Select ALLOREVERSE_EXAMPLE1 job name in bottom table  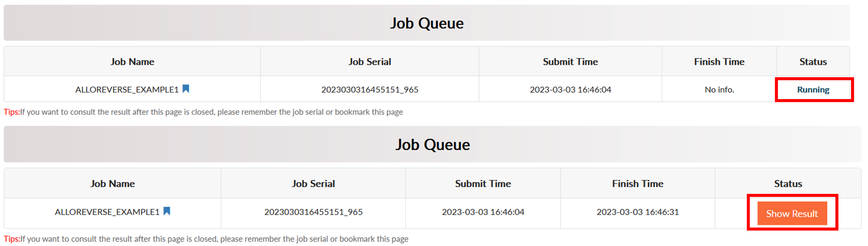(x=107, y=212)
